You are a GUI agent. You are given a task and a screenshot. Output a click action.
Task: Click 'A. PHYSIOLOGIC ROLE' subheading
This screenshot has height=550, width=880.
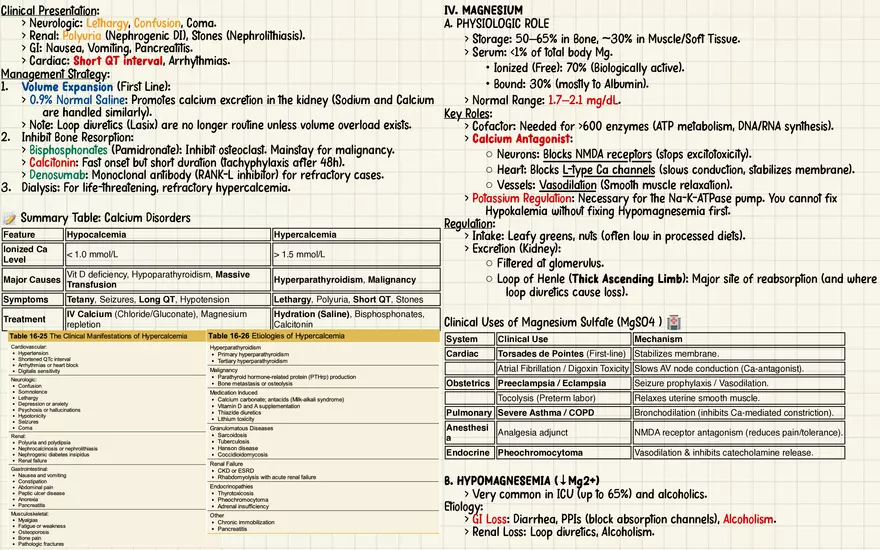[x=496, y=24]
